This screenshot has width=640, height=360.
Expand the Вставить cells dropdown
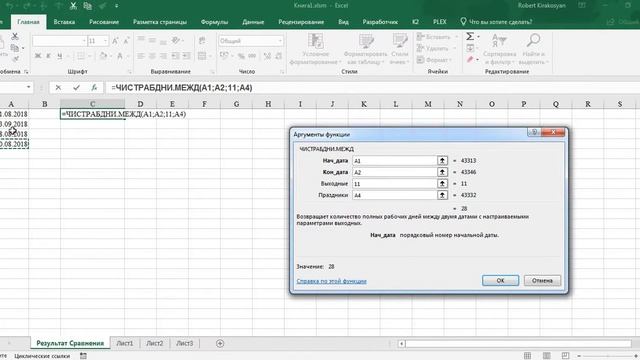coord(456,37)
